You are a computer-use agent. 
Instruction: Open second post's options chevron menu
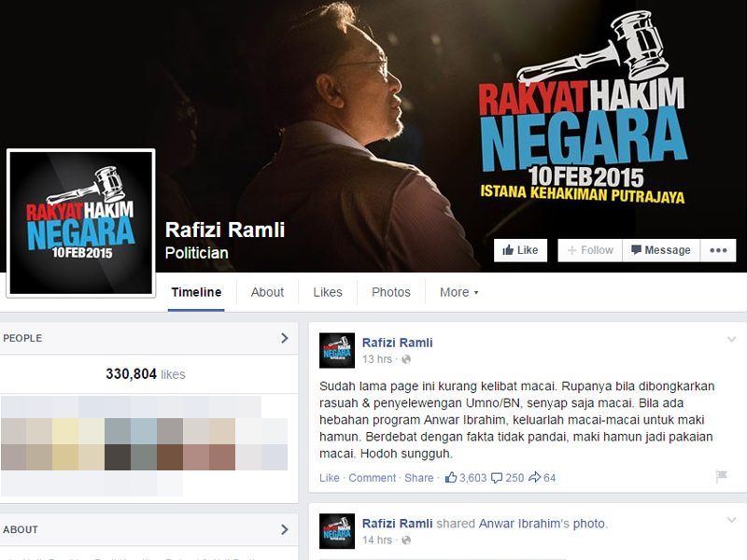pos(732,520)
